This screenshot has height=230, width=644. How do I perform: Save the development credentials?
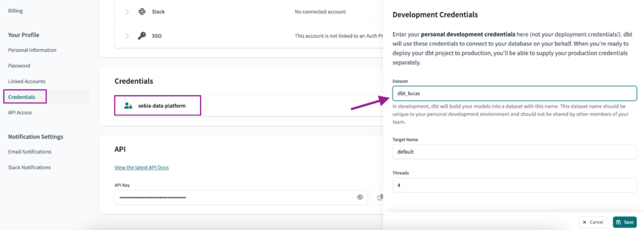pyautogui.click(x=625, y=222)
